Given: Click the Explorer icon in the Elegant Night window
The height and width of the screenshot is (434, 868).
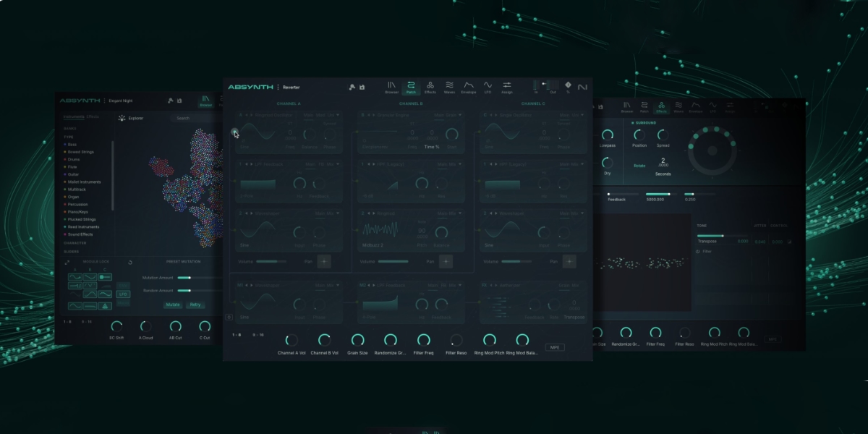Looking at the screenshot, I should point(122,118).
